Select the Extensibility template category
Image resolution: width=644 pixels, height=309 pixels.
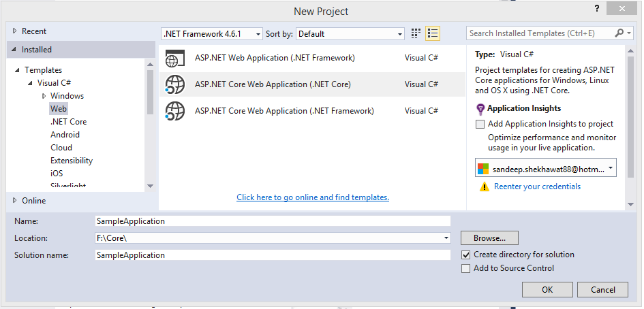click(72, 161)
